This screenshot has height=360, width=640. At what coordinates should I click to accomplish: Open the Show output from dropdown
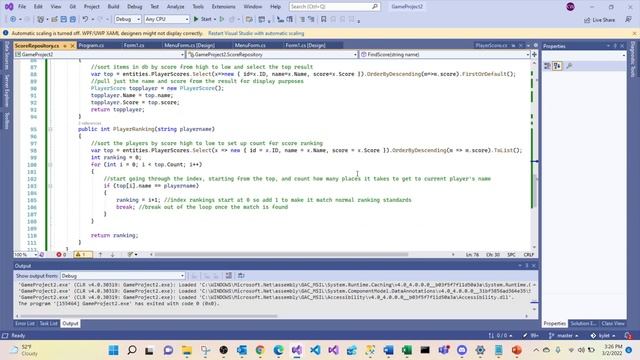tap(122, 276)
